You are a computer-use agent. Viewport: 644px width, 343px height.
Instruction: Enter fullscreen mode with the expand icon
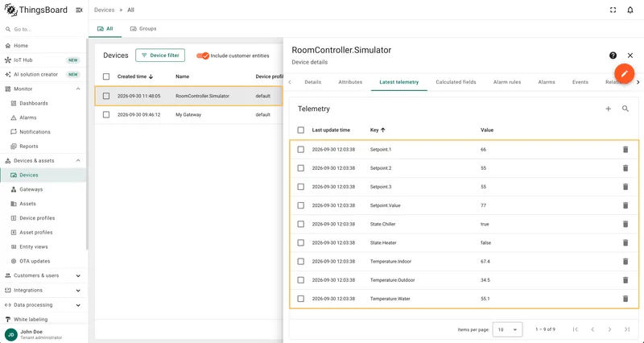[x=613, y=10]
